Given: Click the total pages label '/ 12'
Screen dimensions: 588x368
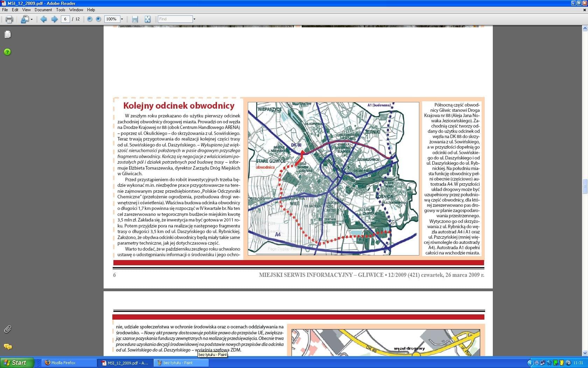Looking at the screenshot, I should [x=76, y=19].
